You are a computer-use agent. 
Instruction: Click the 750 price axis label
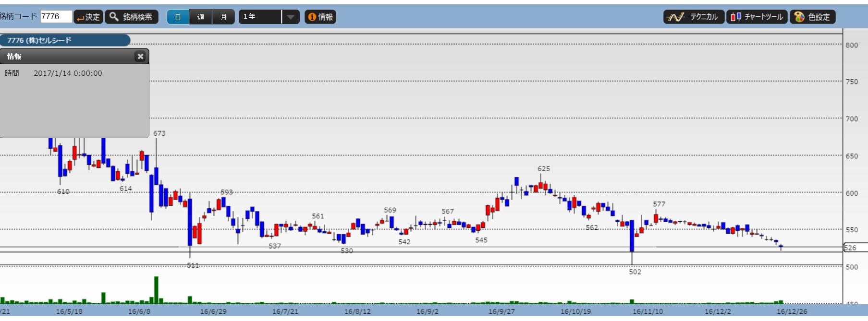852,82
